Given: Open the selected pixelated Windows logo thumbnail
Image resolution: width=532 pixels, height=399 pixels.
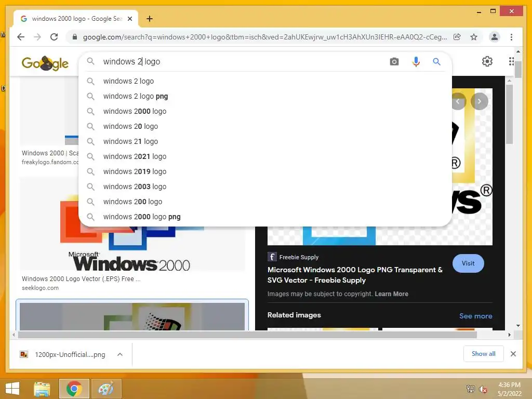Looking at the screenshot, I should [132, 316].
